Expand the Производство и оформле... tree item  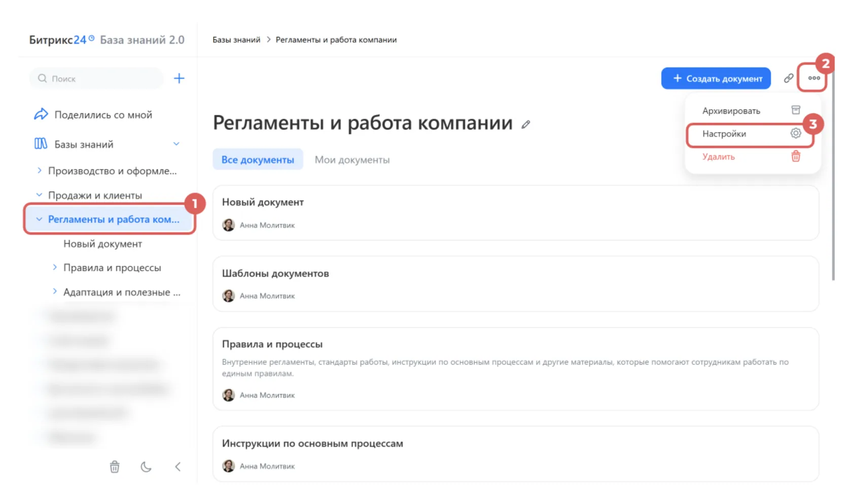[x=39, y=171]
